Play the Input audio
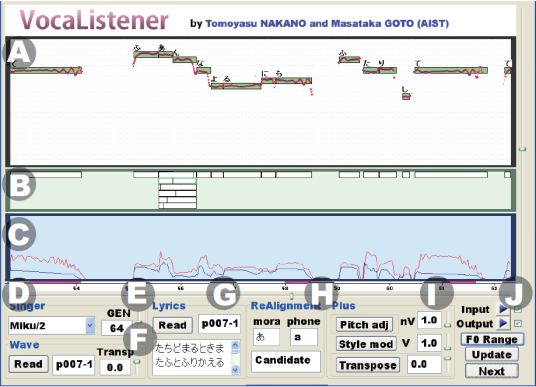Viewport: 536px width, 387px height. point(503,309)
